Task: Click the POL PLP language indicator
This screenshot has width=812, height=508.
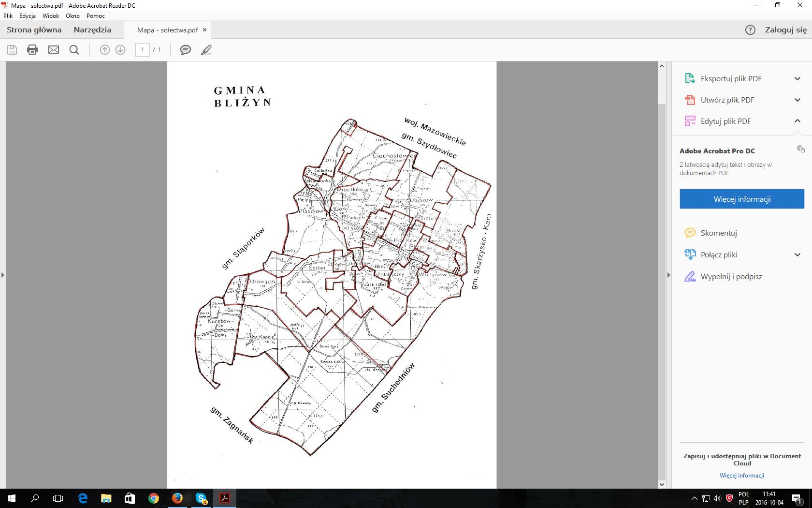Action: [743, 498]
